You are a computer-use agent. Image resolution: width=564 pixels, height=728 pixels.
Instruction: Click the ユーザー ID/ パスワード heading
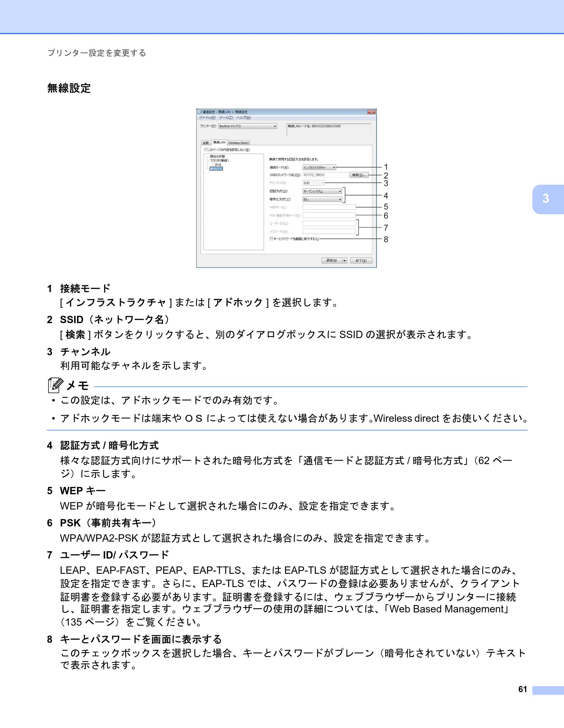point(114,555)
